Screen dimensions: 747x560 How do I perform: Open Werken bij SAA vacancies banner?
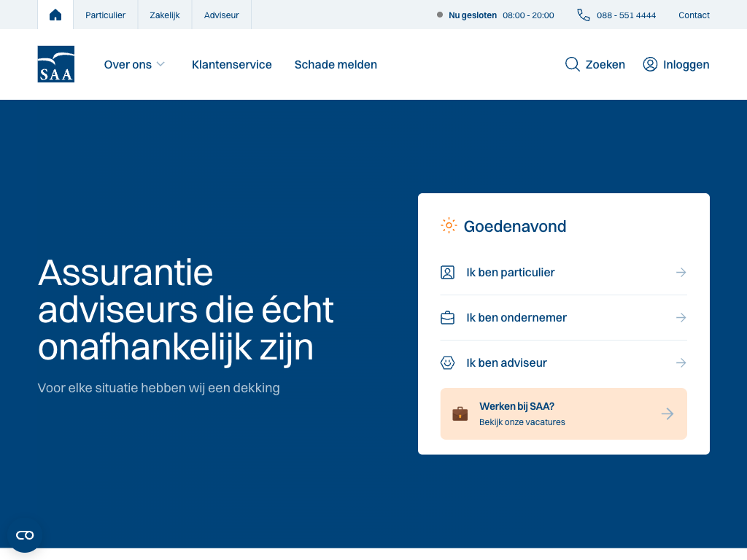click(x=563, y=413)
